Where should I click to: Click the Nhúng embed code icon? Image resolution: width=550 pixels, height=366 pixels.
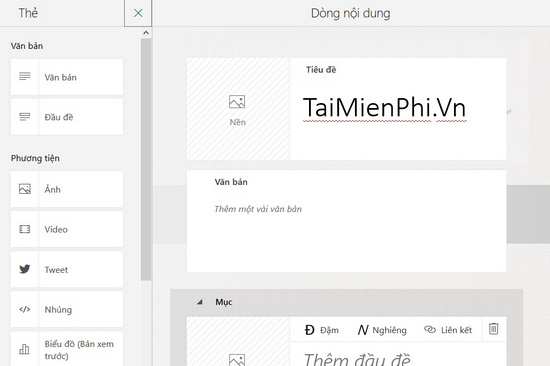[x=25, y=309]
